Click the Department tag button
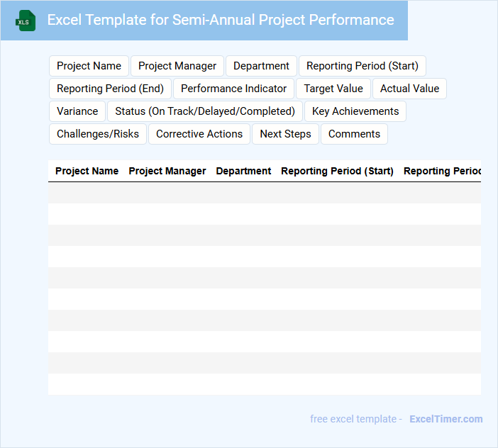 261,66
